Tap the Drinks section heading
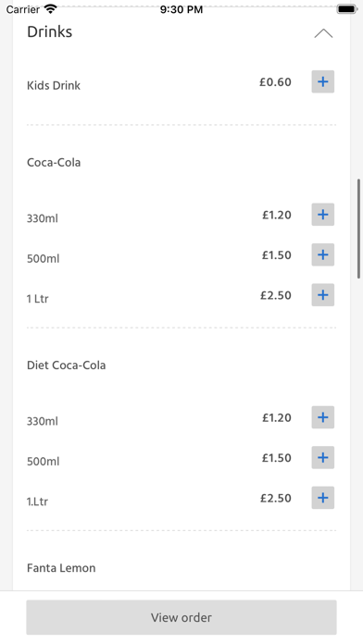This screenshot has width=363, height=644. click(x=50, y=31)
